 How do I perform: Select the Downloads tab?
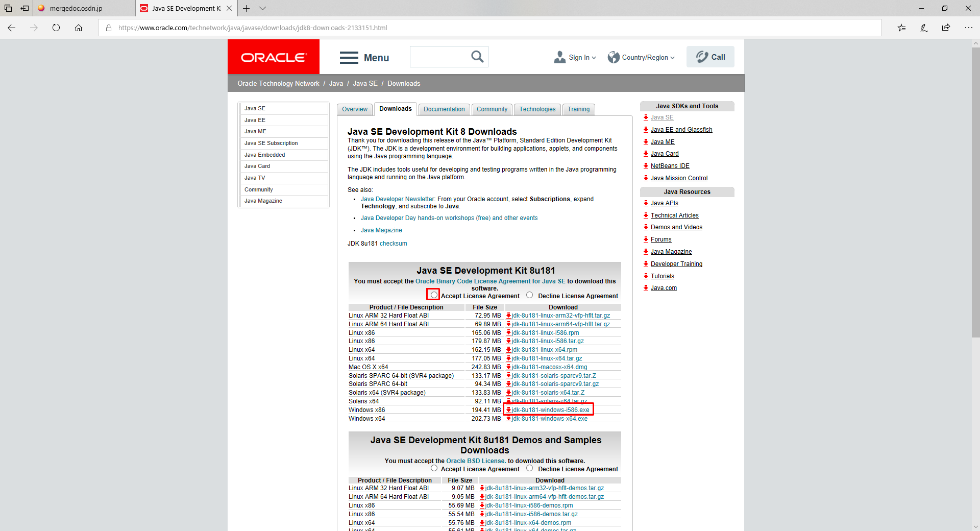click(x=396, y=109)
